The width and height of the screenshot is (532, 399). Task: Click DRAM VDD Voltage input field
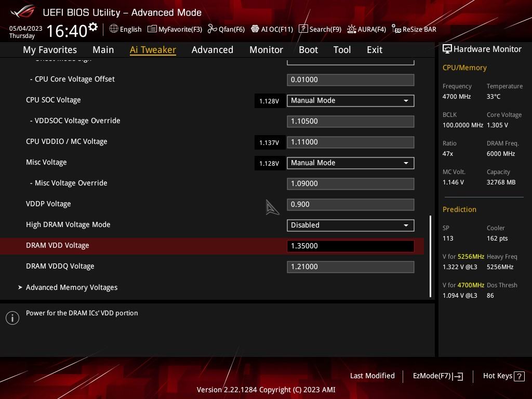(x=351, y=246)
